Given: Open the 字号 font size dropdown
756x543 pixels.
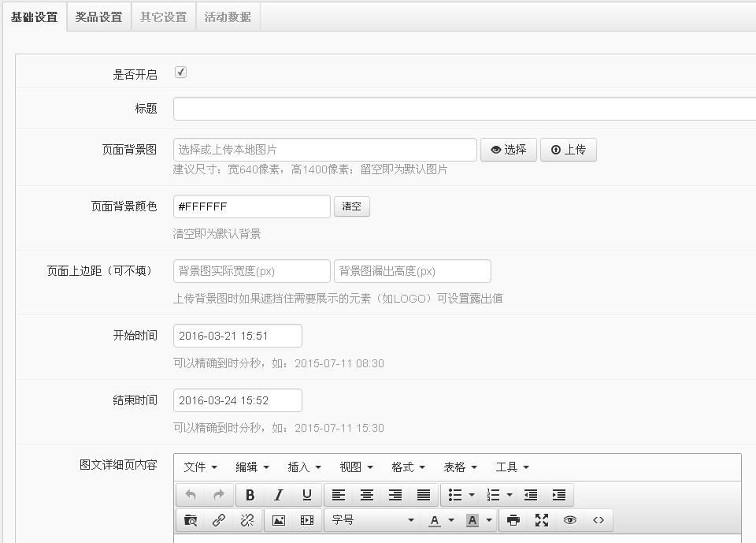Looking at the screenshot, I should click(x=370, y=520).
